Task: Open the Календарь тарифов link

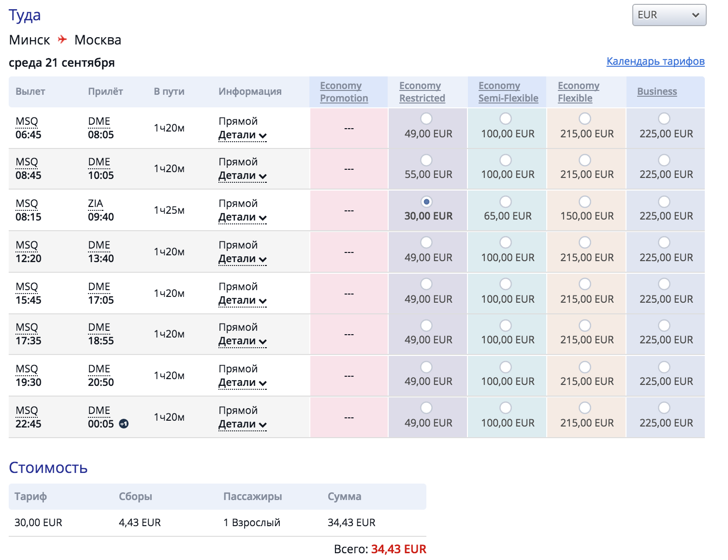Action: tap(655, 61)
